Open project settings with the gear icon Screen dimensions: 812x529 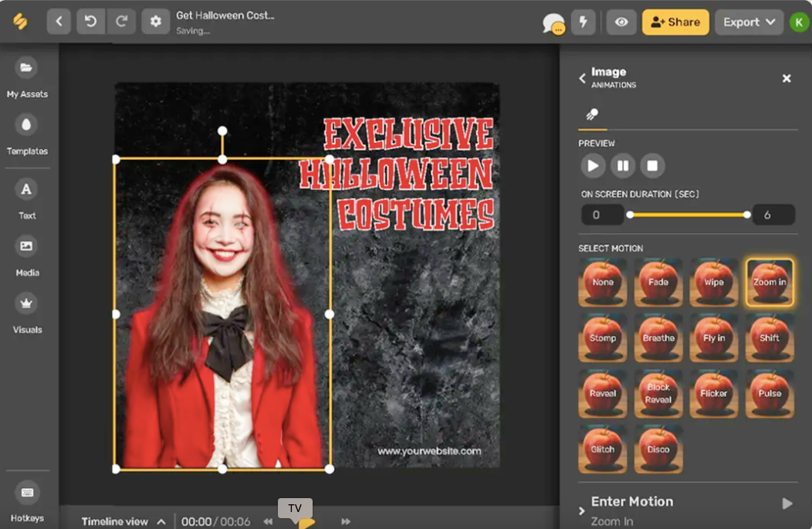tap(155, 21)
